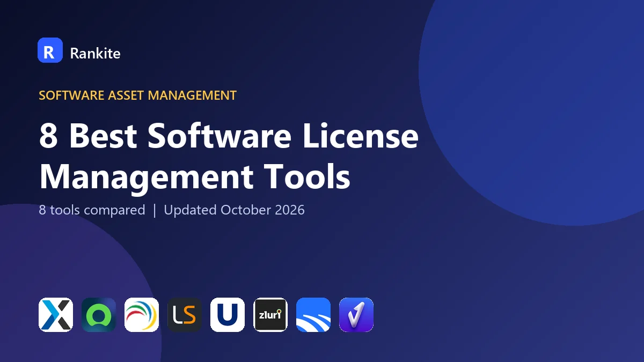644x362 pixels.
Task: Click the "8 tools compared" text
Action: click(x=92, y=210)
